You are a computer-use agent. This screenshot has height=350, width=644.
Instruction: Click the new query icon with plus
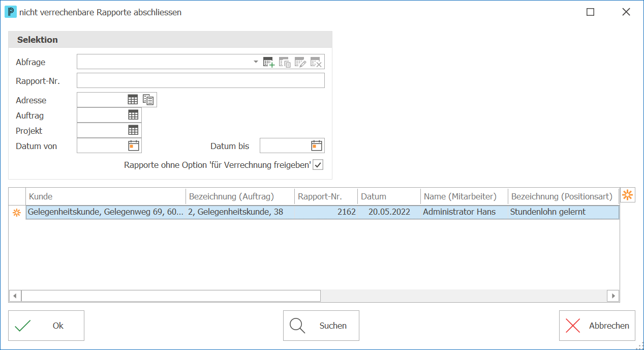pyautogui.click(x=269, y=63)
